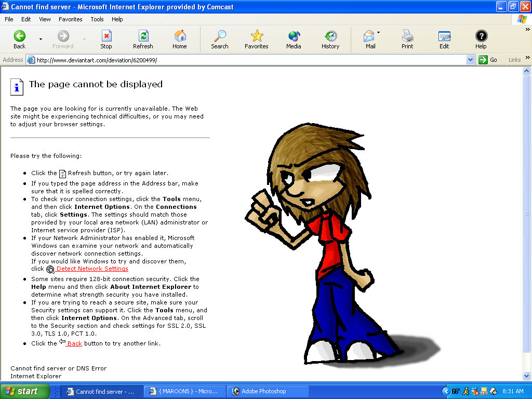
Task: Open the Media toolbar button
Action: tap(294, 39)
